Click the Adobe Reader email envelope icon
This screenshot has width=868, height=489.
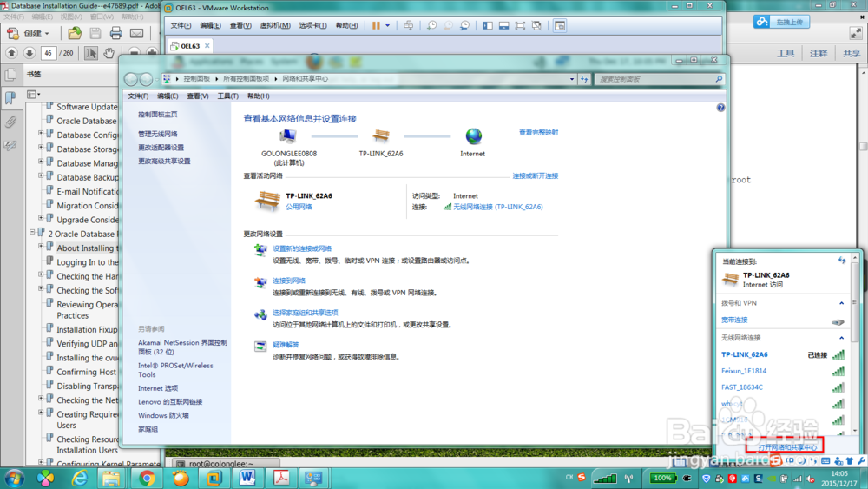[136, 33]
